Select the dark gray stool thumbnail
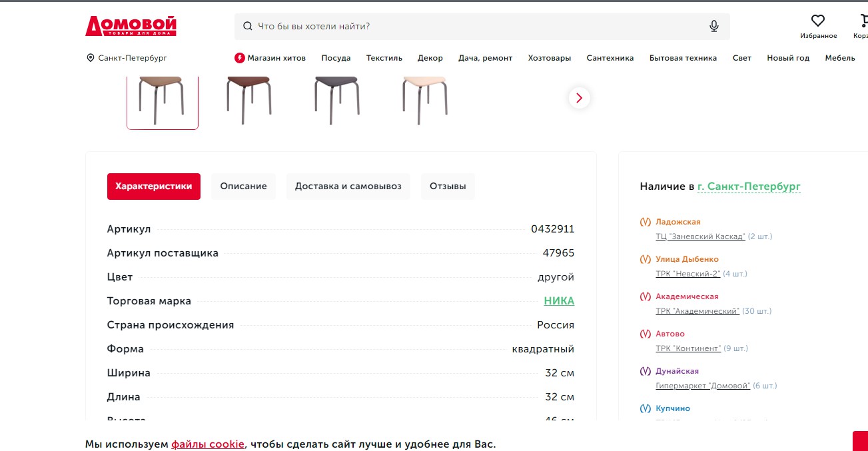Screen dimensions: 868x451 click(337, 99)
